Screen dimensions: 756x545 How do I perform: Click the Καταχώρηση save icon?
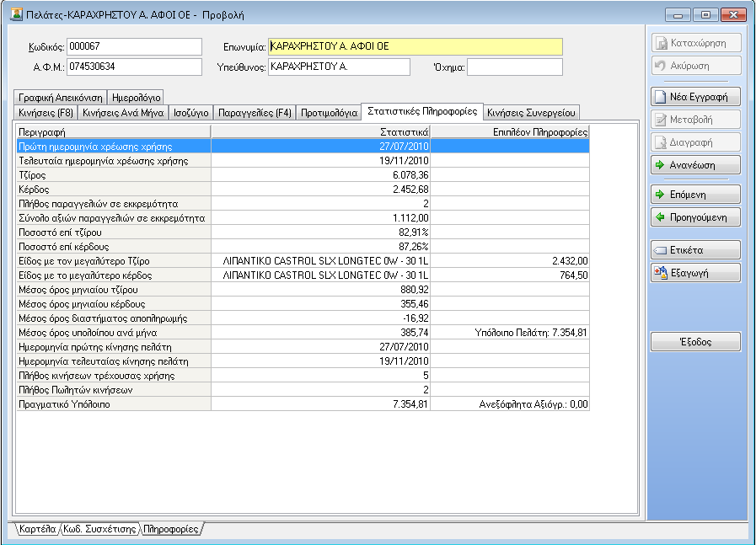[x=661, y=43]
